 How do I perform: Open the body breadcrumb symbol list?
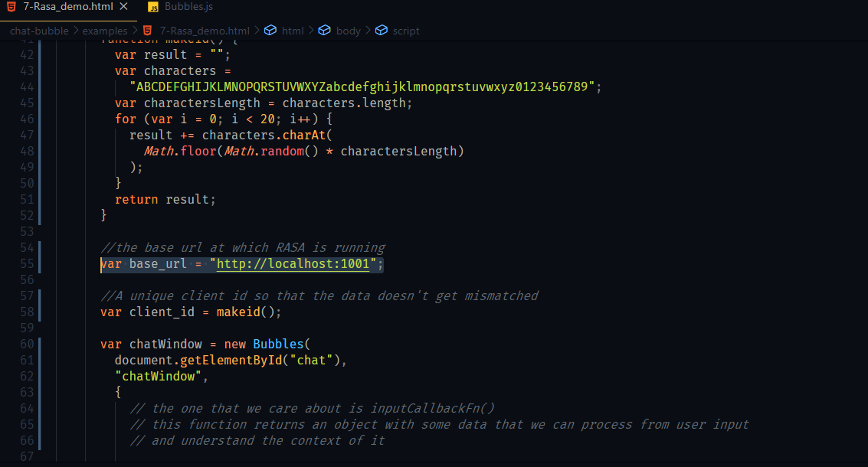348,31
